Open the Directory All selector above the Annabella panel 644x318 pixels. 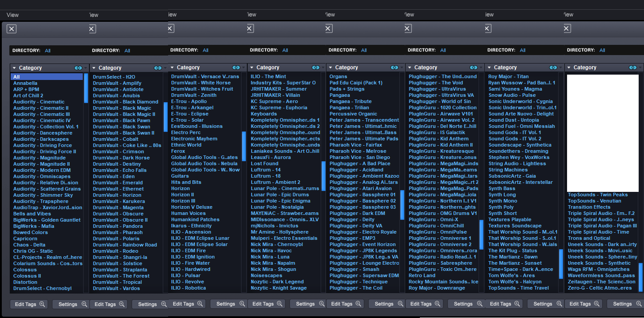pos(48,51)
